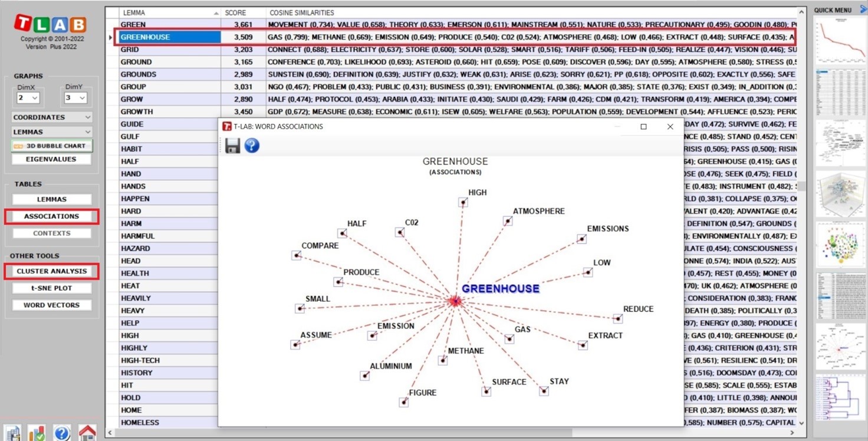Select the GROWTH row in the lemma table
This screenshot has width=868, height=441.
coord(169,111)
